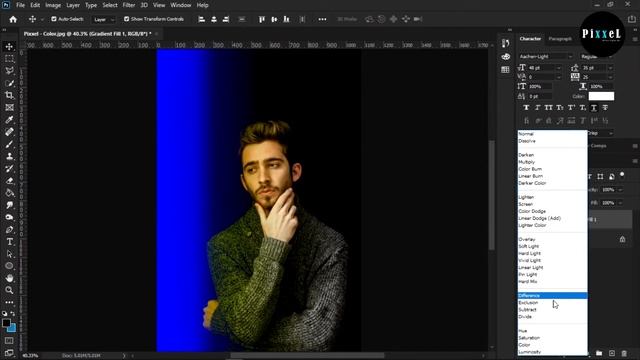Select the Clone Stamp tool
640x360 pixels.
tap(9, 156)
